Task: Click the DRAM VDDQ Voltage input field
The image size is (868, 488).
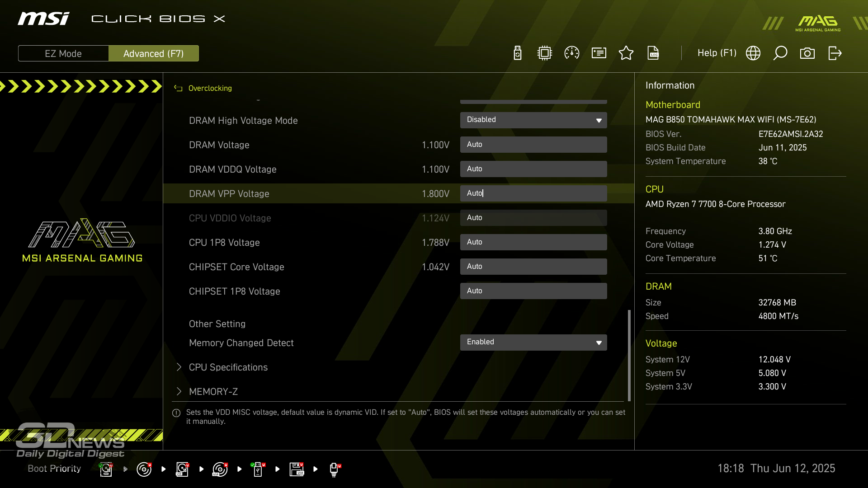Action: point(533,169)
